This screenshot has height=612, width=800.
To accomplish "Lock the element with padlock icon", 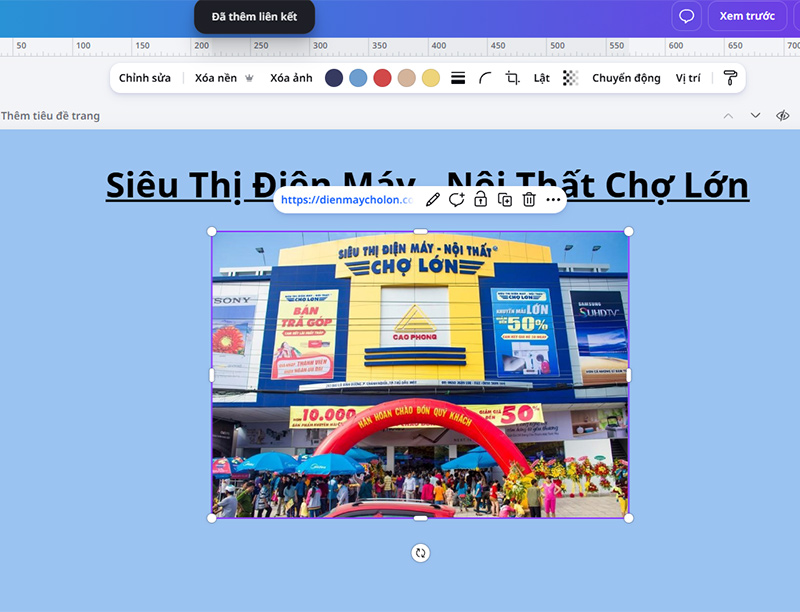I will point(480,200).
